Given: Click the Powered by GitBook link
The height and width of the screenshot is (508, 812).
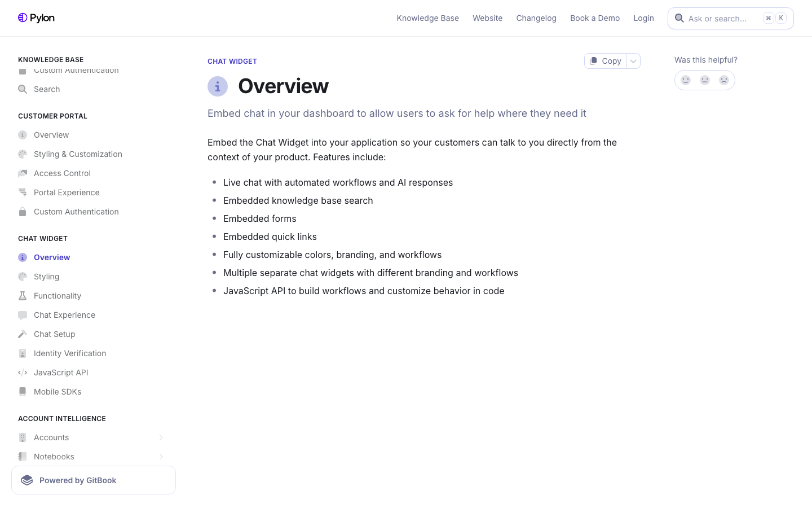Looking at the screenshot, I should [x=94, y=480].
